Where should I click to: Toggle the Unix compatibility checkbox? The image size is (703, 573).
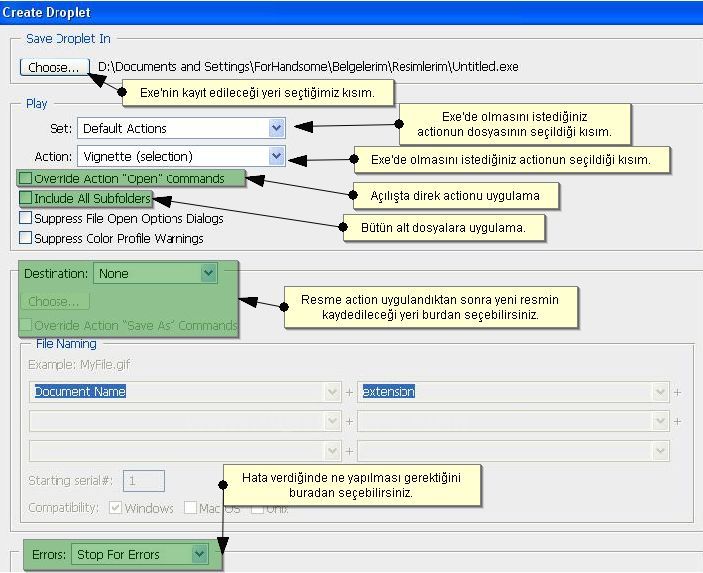pyautogui.click(x=257, y=508)
